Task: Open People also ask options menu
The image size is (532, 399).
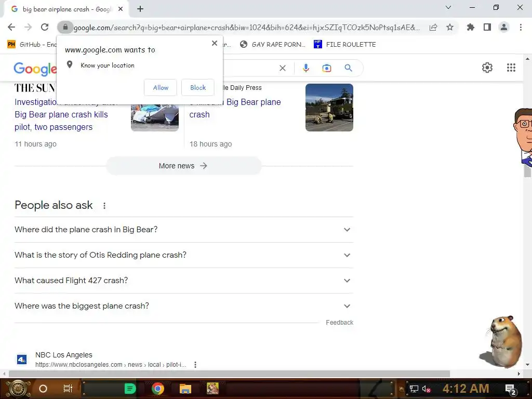Action: 104,206
